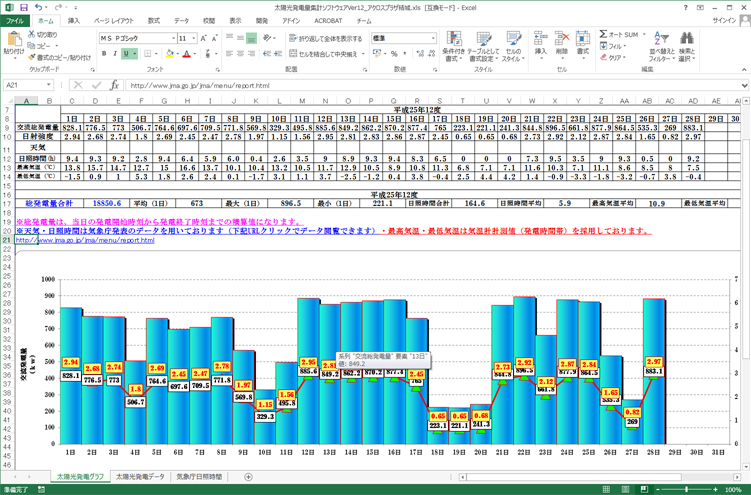Open the font name dropdown

coord(173,38)
